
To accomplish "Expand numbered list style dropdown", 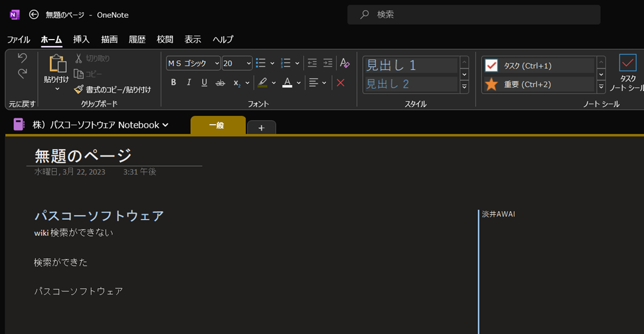I will pos(297,63).
